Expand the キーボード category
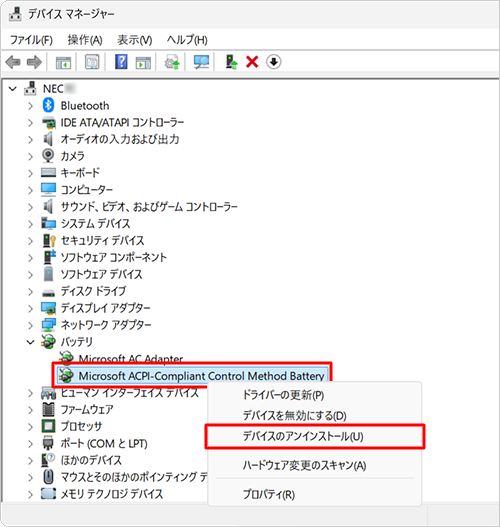500x527 pixels. click(x=31, y=173)
